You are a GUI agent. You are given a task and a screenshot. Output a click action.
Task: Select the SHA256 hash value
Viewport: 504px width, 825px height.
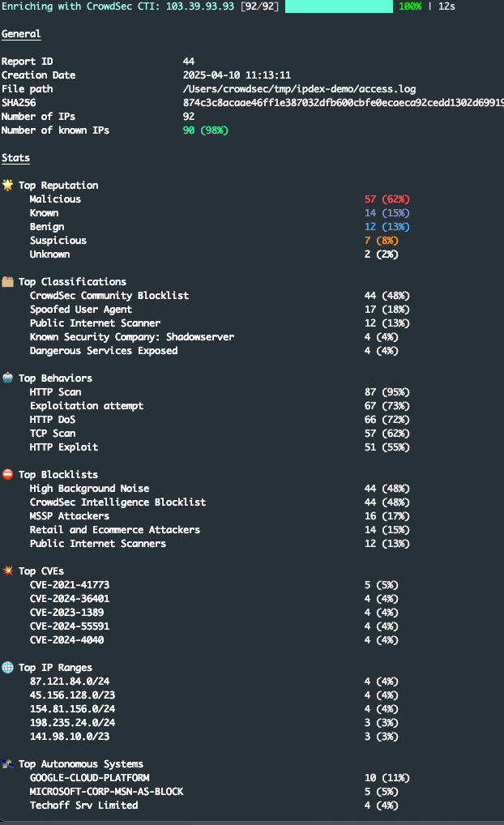point(343,103)
